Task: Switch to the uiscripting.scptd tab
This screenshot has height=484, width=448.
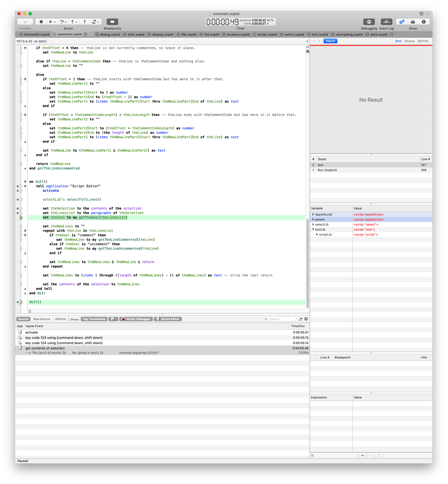Action: point(349,35)
